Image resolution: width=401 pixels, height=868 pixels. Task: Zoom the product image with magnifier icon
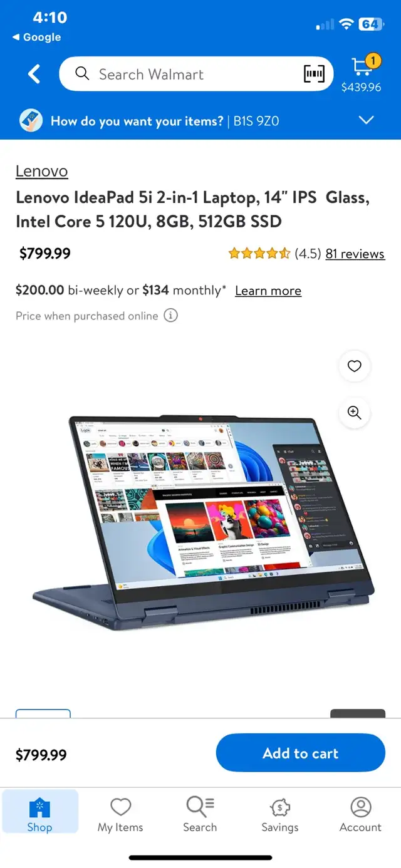coord(355,413)
